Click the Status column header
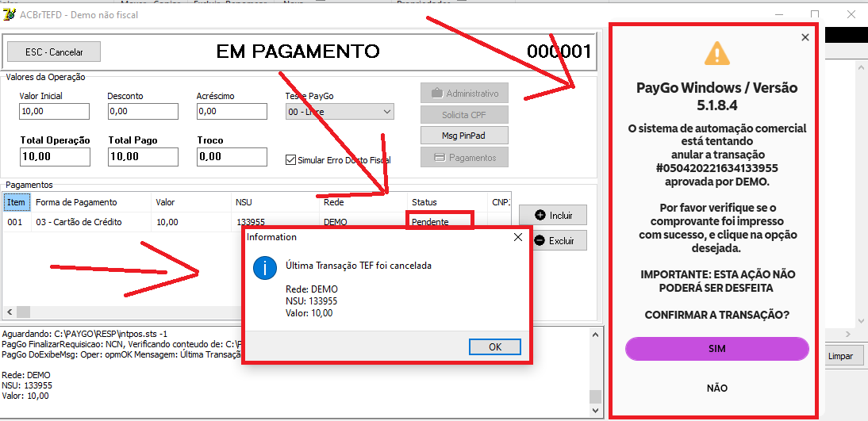The height and width of the screenshot is (421, 868). [447, 202]
